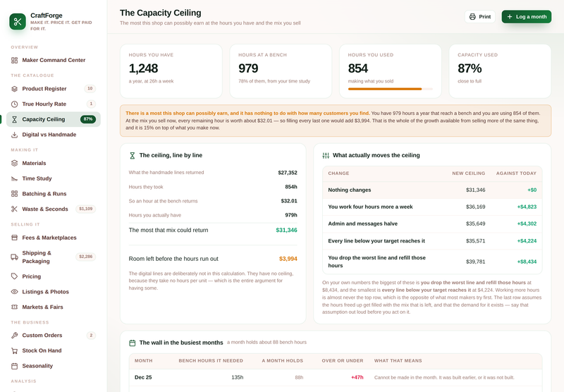Click the 10 badge on Product Register
The image size is (564, 392).
coord(90,88)
